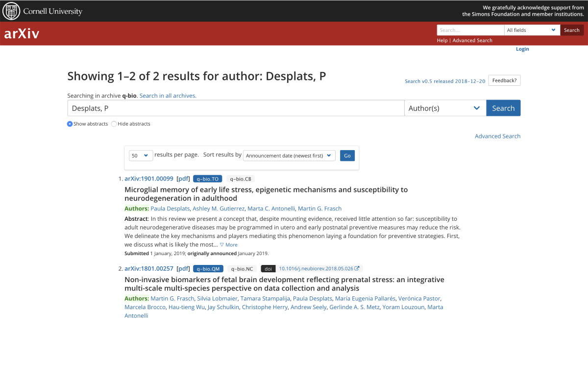Expand the abstract with More

(228, 244)
